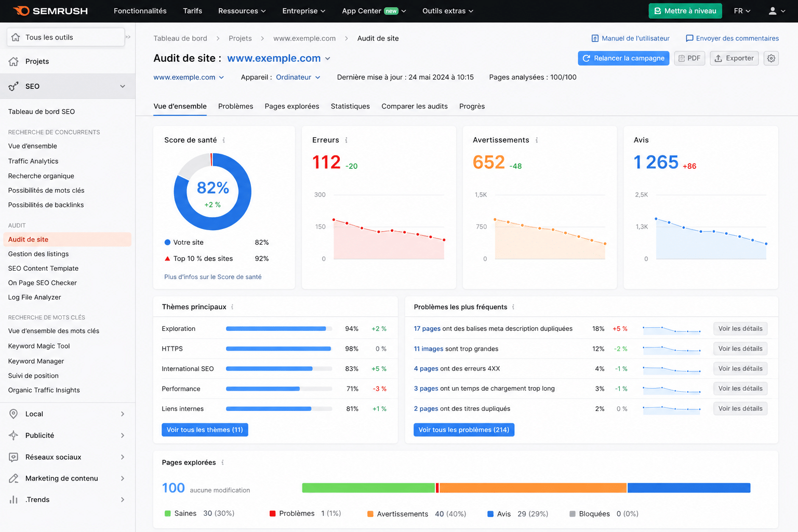Viewport: 798px width, 532px height.
Task: Click the Exporter button
Action: (734, 58)
